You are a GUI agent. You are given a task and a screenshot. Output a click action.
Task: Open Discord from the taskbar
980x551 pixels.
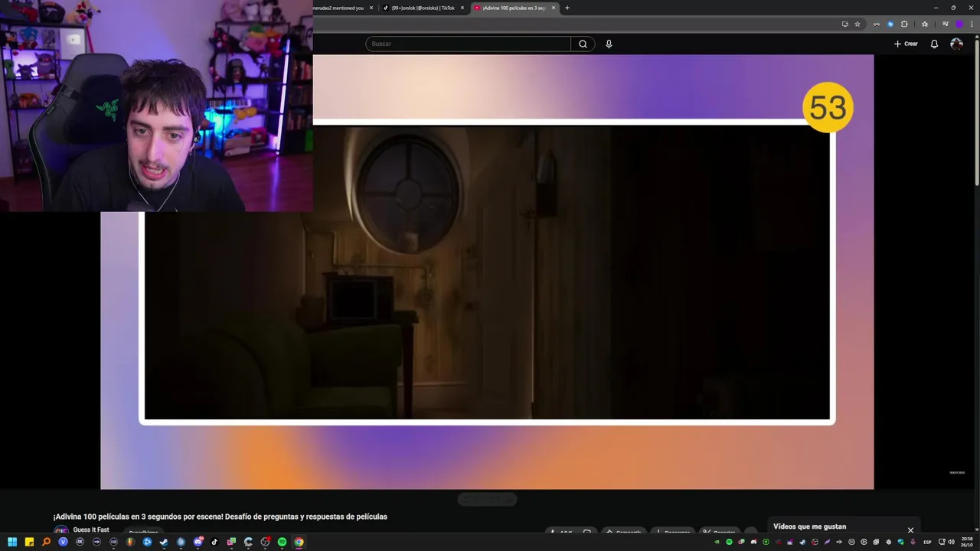click(x=198, y=542)
